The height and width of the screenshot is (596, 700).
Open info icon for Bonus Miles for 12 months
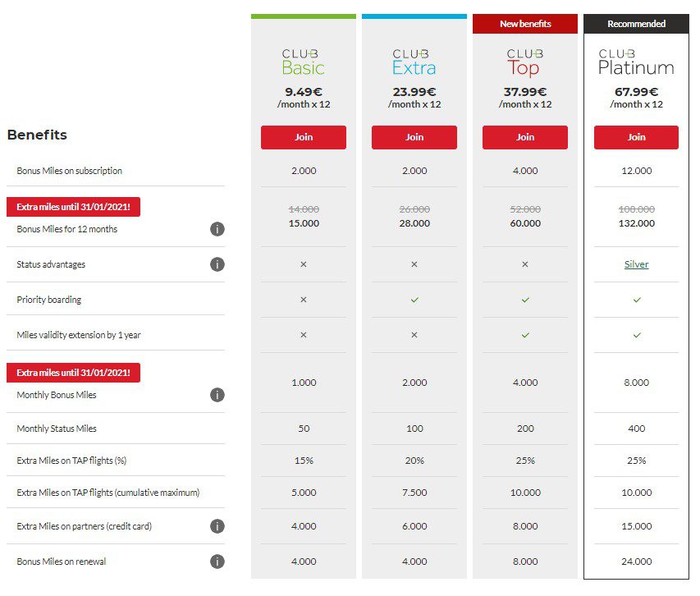(217, 229)
